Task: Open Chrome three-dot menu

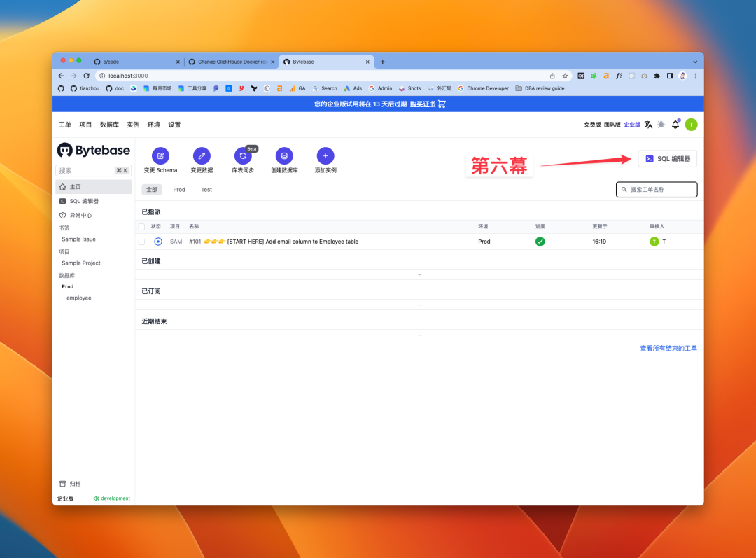Action: [695, 76]
